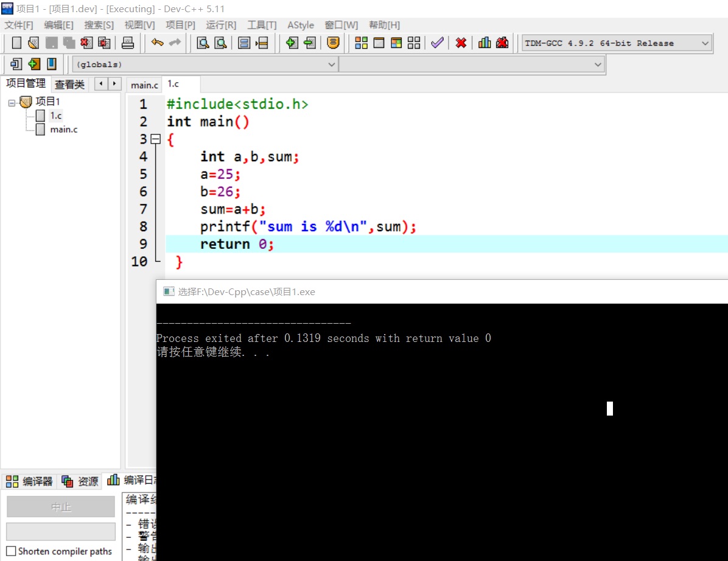Click the Syntax Check checkmark icon
The image size is (728, 561).
[x=438, y=43]
